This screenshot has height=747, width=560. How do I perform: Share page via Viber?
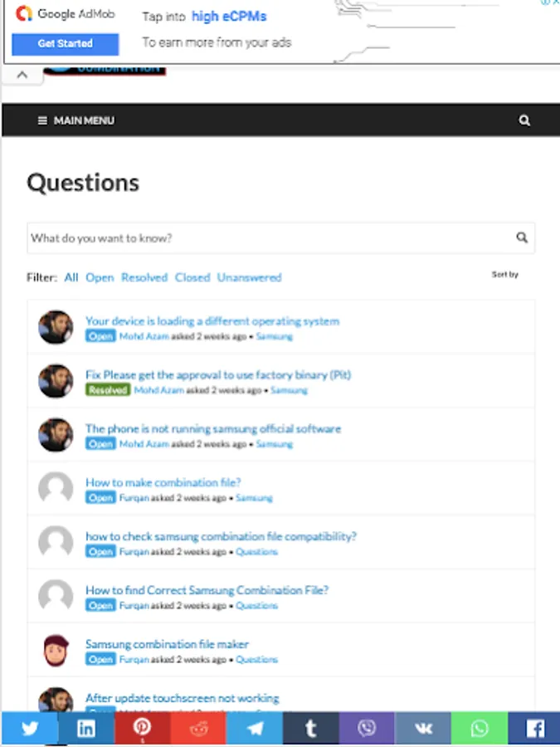tap(367, 729)
